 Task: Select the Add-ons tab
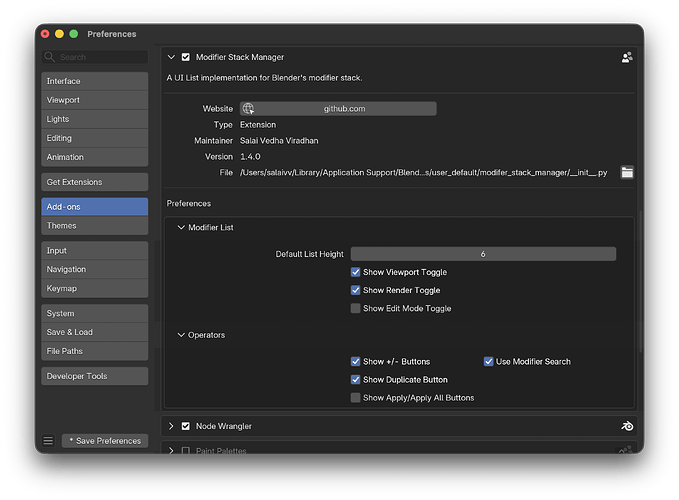click(94, 206)
